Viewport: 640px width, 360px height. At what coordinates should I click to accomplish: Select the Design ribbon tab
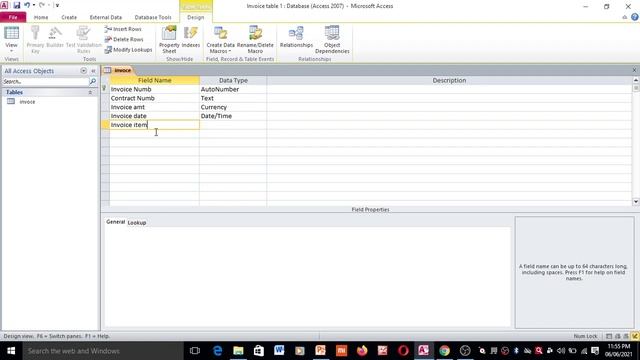[x=196, y=17]
